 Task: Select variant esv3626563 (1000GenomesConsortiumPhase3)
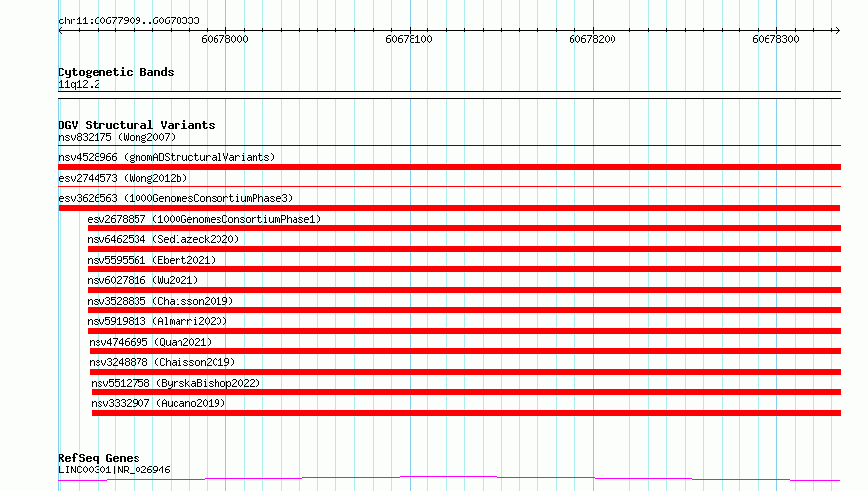pyautogui.click(x=176, y=198)
